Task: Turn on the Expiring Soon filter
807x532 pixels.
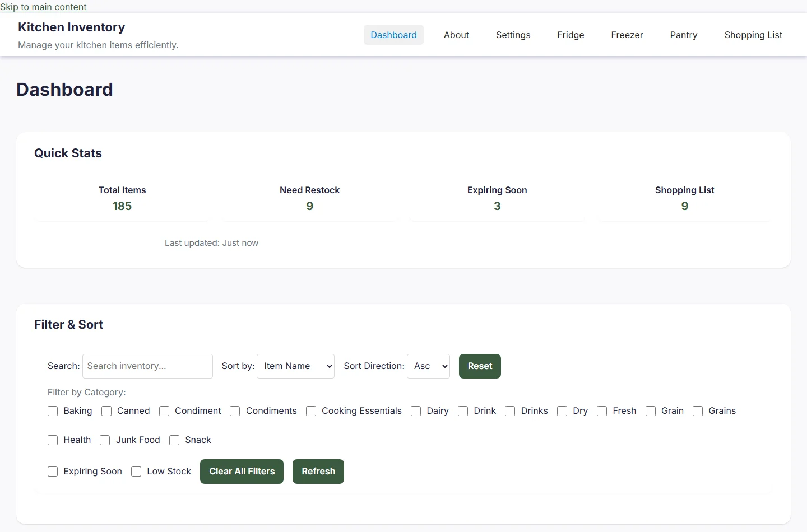Action: 53,472
